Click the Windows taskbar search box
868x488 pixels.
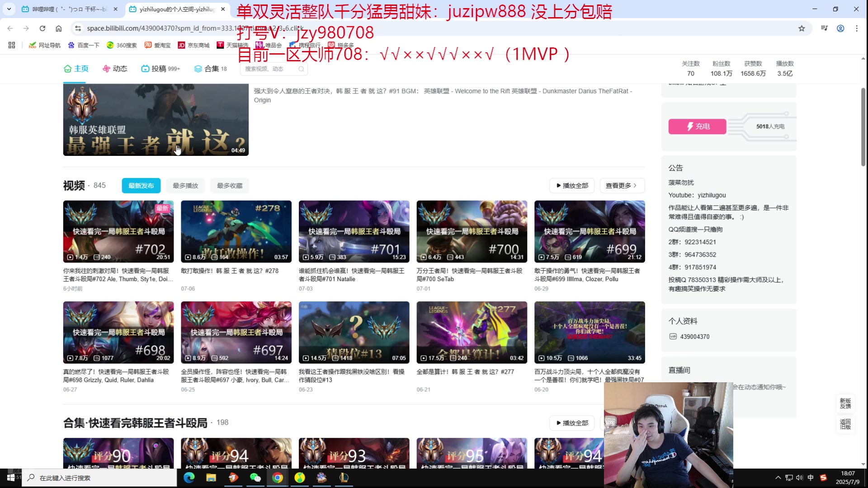[x=99, y=478]
